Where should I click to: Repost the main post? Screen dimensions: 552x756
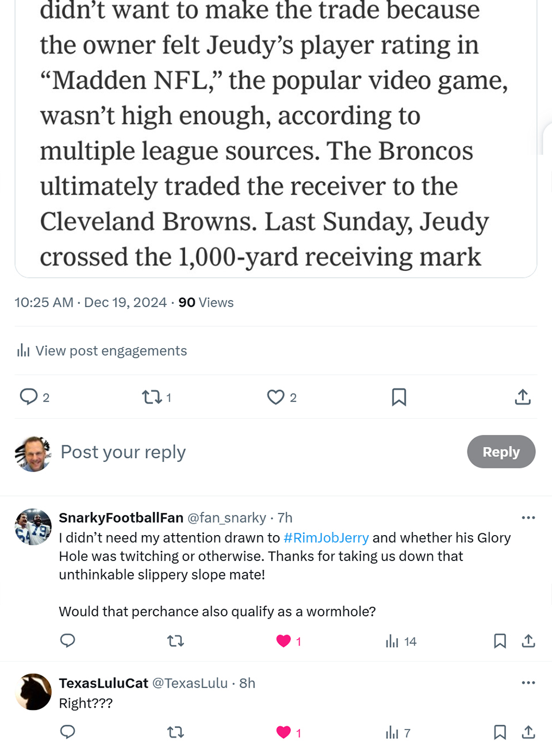click(152, 397)
